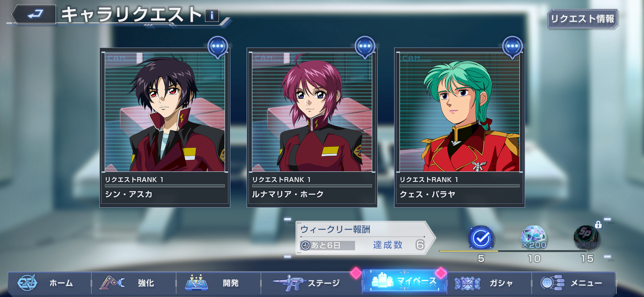Image resolution: width=644 pixels, height=297 pixels.
Task: Open the ガシャ tab
Action: click(x=489, y=283)
